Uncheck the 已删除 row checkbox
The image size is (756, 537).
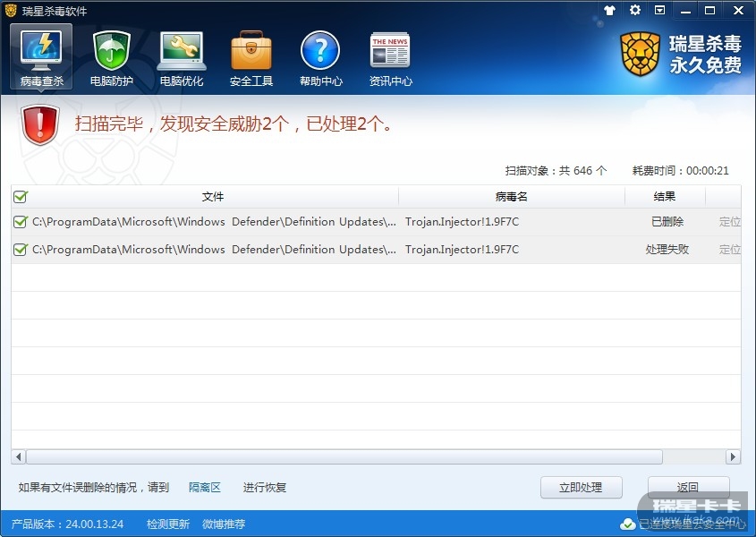pos(21,221)
